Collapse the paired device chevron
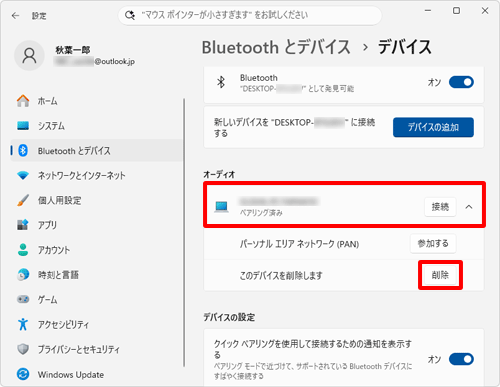Image resolution: width=500 pixels, height=387 pixels. 469,207
